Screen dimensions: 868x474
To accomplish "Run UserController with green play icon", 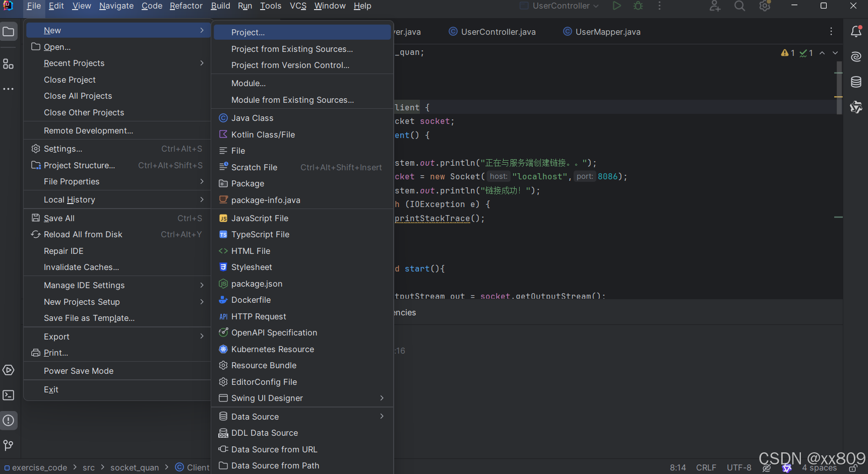I will point(616,6).
